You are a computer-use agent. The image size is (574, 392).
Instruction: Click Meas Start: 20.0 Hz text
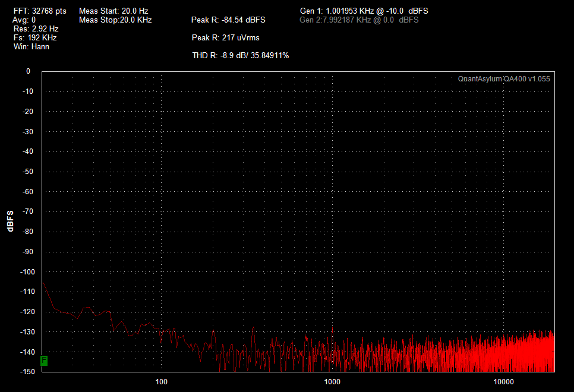[113, 11]
